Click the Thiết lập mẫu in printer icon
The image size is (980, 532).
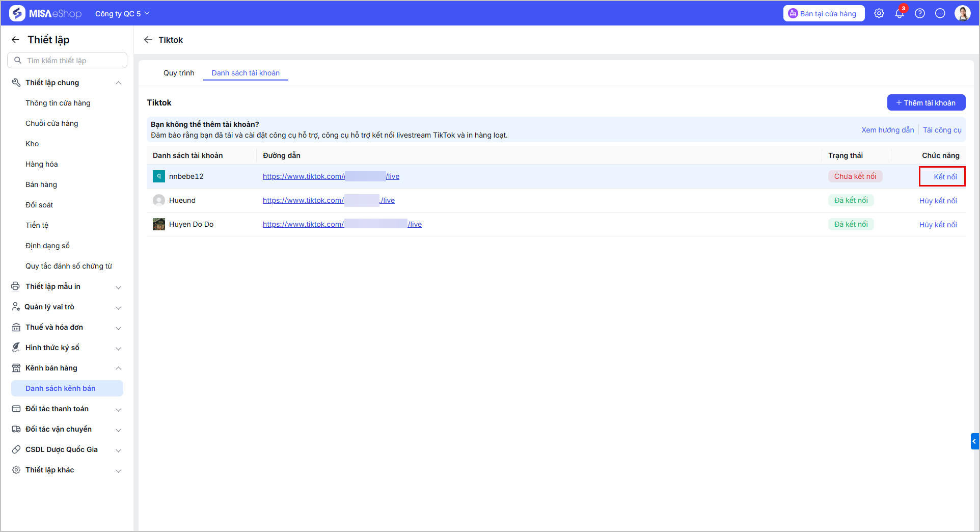coord(16,286)
